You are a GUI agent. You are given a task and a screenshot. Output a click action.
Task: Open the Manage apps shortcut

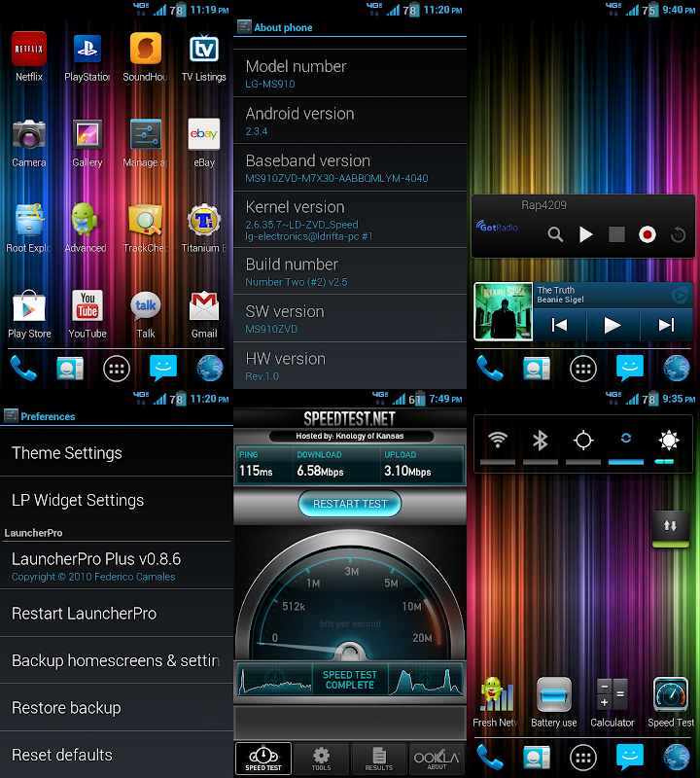pos(146,134)
